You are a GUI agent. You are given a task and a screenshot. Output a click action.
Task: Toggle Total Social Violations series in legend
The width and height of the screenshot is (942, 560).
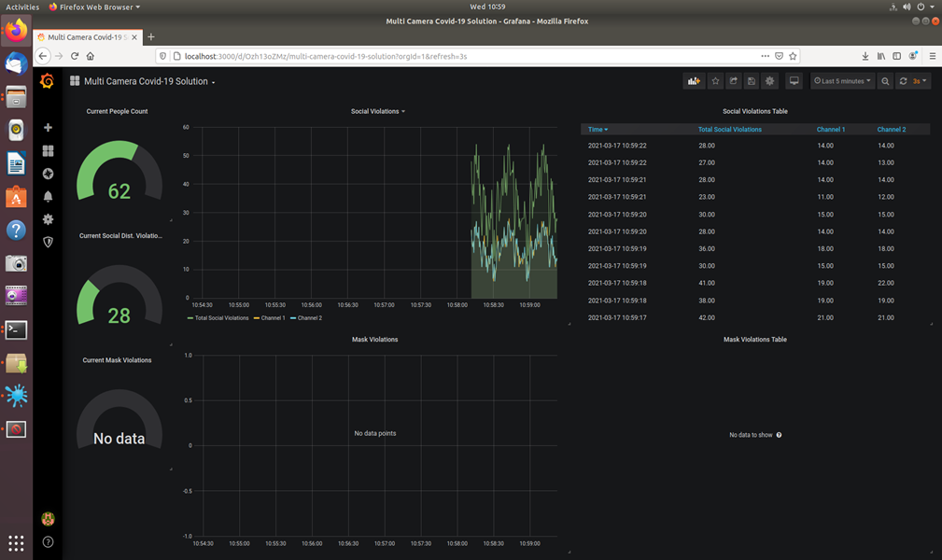pyautogui.click(x=222, y=318)
